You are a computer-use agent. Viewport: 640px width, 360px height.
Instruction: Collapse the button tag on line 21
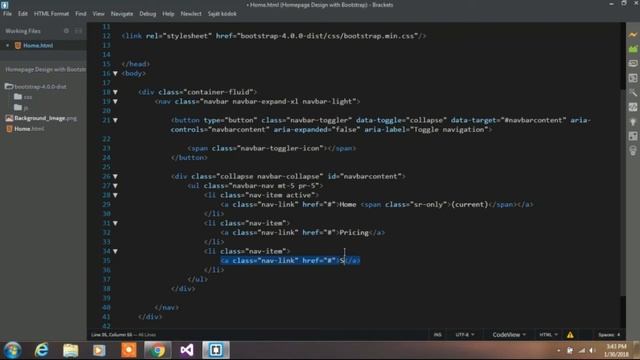point(115,120)
